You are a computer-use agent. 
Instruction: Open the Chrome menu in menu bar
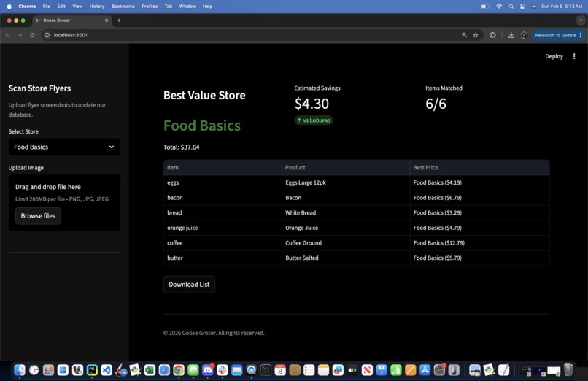click(x=27, y=7)
